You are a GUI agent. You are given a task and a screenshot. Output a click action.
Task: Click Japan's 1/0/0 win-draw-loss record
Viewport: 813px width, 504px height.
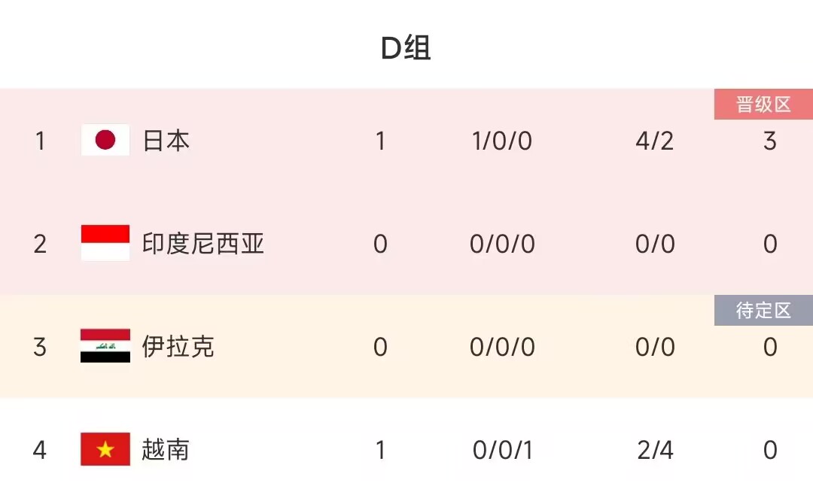pos(502,141)
